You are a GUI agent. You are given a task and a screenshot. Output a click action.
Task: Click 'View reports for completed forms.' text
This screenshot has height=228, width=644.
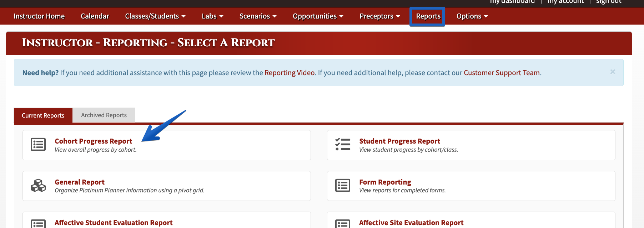(x=402, y=191)
